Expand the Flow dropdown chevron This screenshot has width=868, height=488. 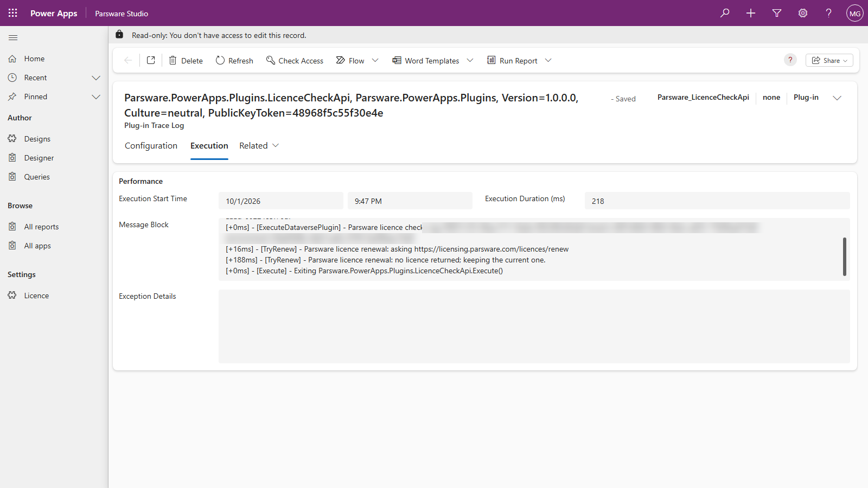point(375,60)
